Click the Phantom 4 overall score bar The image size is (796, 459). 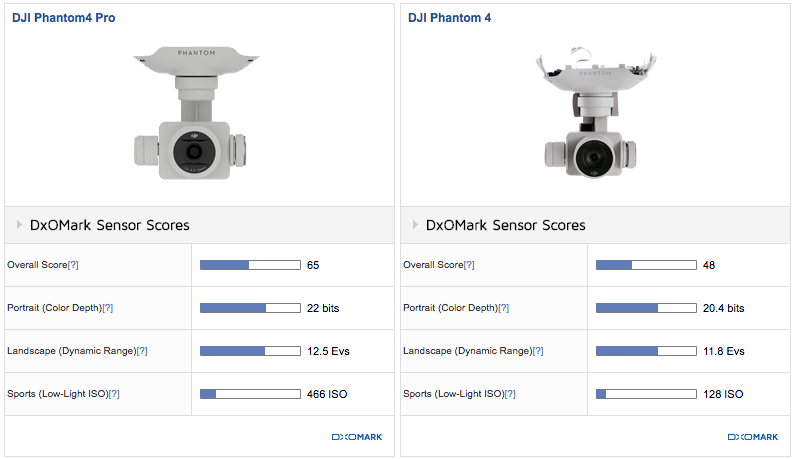click(646, 265)
